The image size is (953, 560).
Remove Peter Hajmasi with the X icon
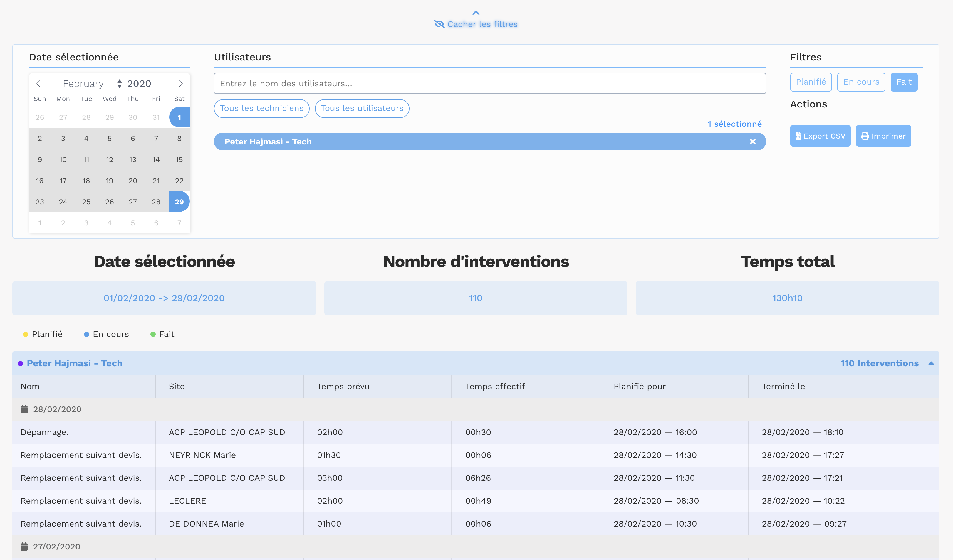[752, 142]
